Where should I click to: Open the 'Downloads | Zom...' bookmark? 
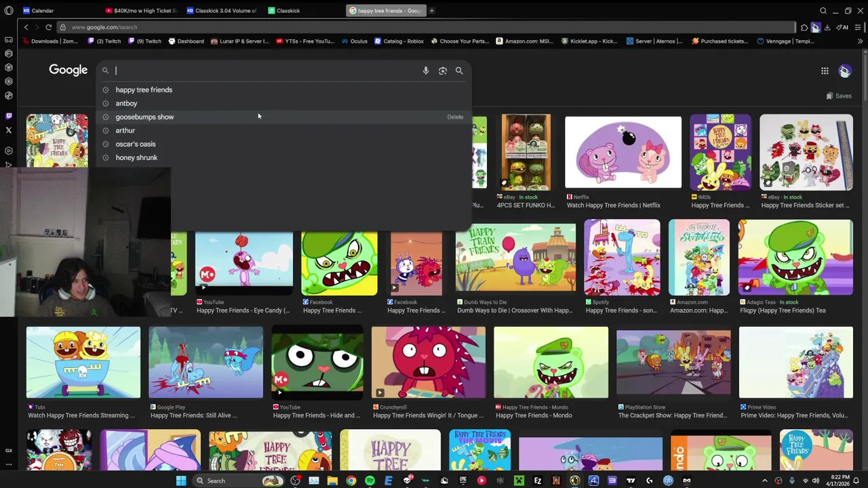pos(50,41)
